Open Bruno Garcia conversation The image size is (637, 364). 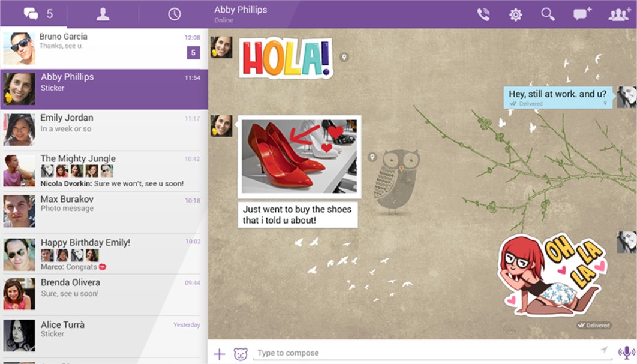104,48
